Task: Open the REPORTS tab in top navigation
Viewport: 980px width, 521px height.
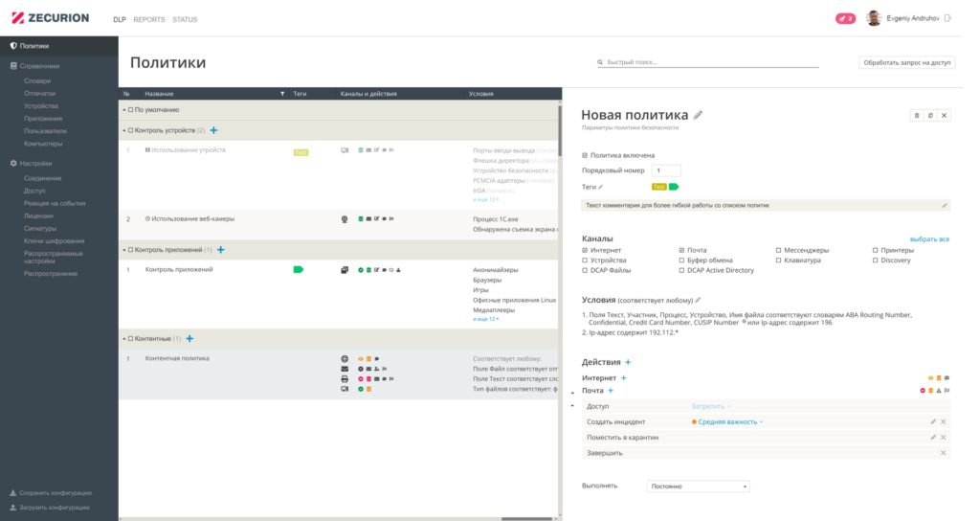Action: (x=148, y=19)
